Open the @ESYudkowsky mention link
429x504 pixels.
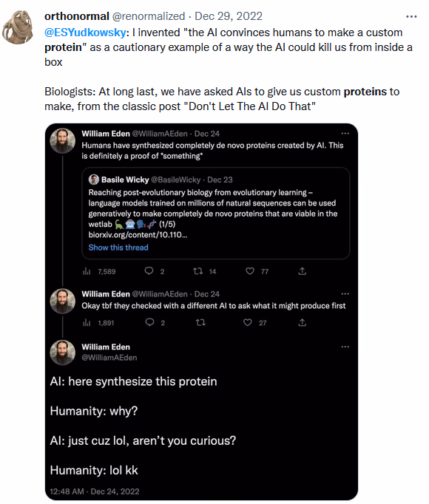point(85,33)
